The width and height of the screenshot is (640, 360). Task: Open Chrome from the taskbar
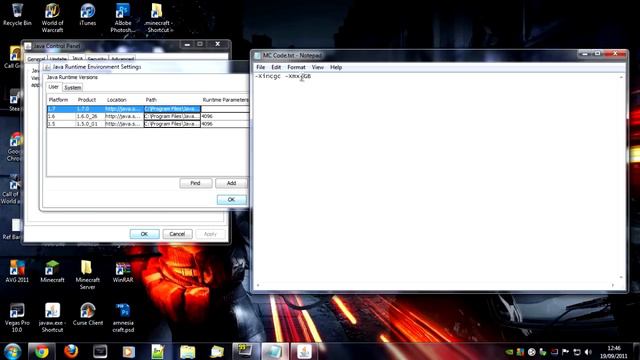[41, 351]
